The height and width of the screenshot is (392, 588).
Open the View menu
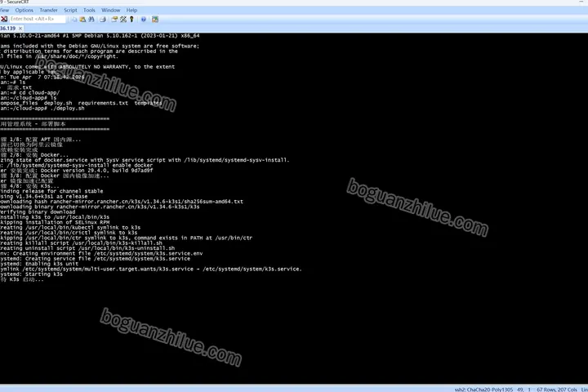tap(5, 10)
